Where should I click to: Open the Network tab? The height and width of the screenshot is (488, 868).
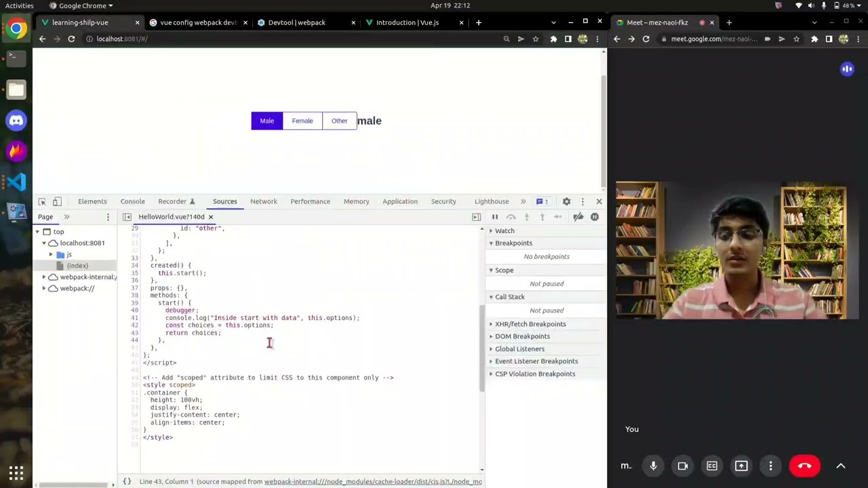tap(264, 201)
